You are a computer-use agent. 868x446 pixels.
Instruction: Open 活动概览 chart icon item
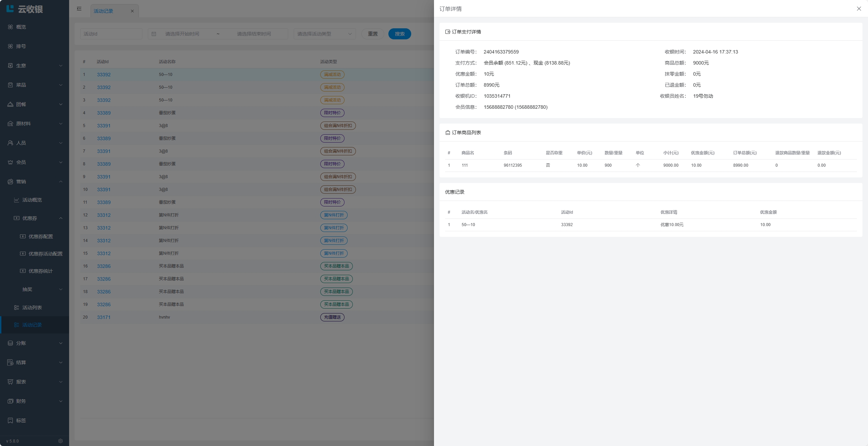coord(17,200)
